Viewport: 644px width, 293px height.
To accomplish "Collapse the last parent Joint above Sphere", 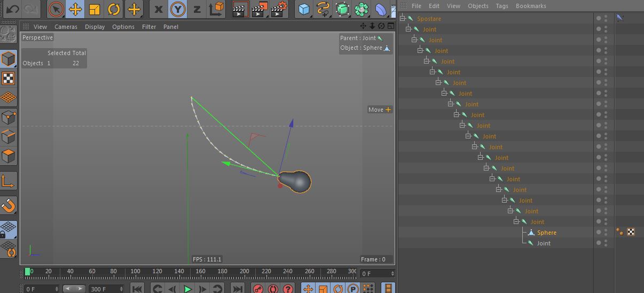I will [x=516, y=222].
